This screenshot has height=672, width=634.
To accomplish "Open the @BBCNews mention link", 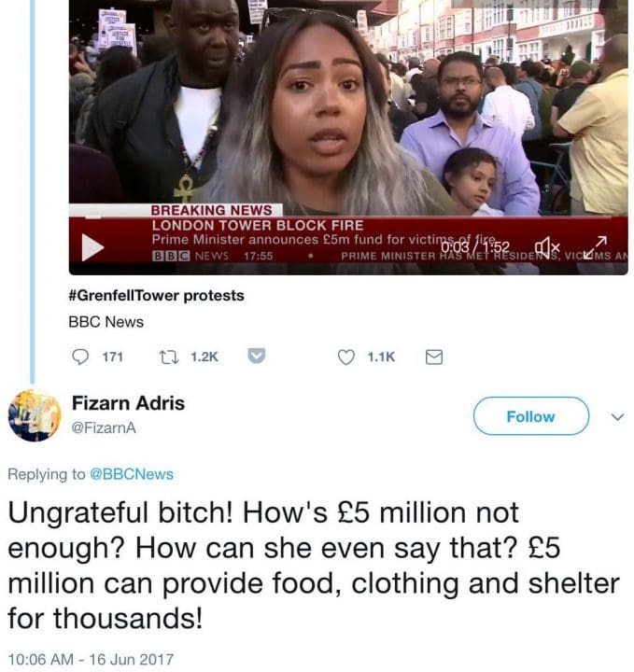I will click(x=131, y=474).
